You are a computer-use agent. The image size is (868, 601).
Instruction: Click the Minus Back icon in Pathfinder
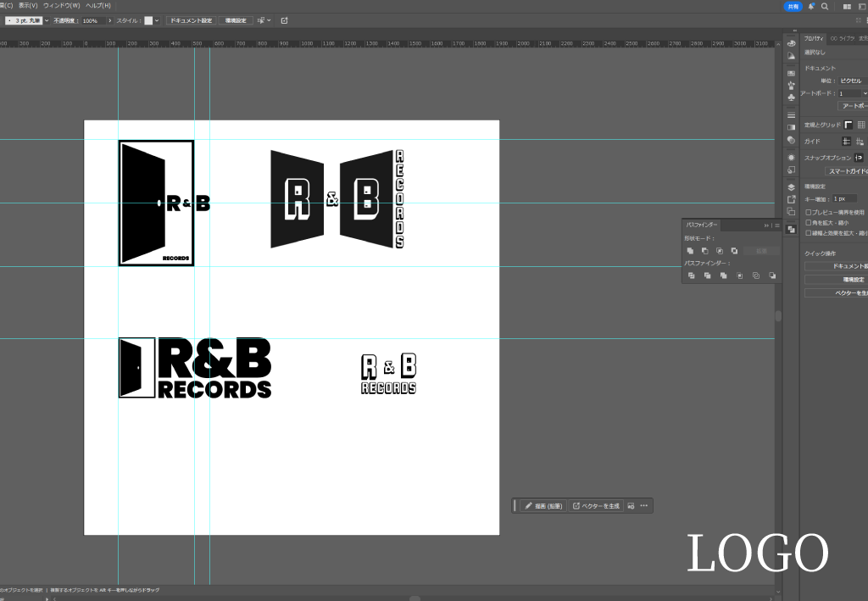(x=771, y=275)
